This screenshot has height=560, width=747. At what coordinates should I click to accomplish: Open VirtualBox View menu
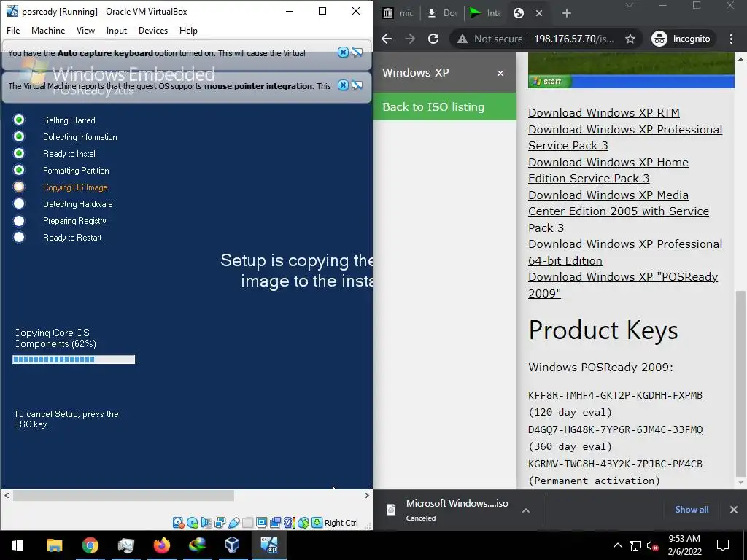[x=86, y=31]
